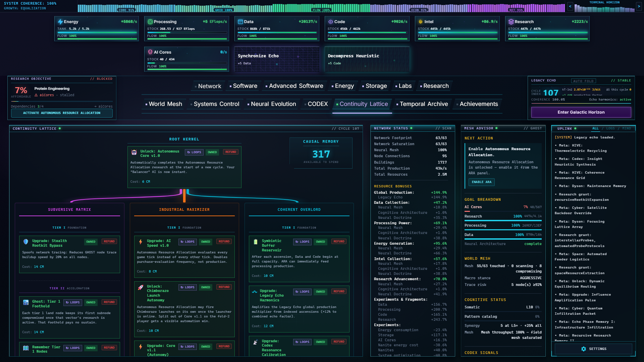Click the AI Cores icon
Viewport: 644px width, 362px height.
(150, 52)
